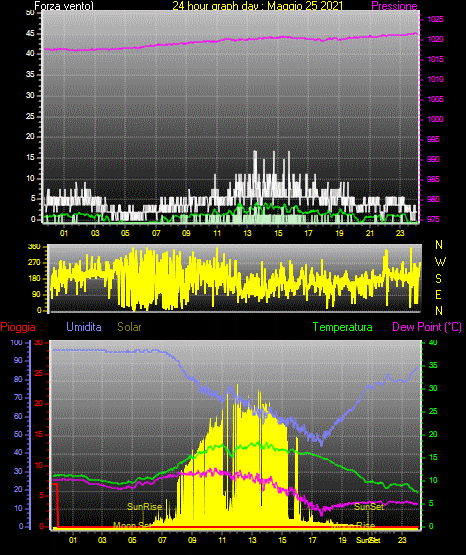Click pressure axis value 1020
This screenshot has width=466, height=555.
coord(435,39)
